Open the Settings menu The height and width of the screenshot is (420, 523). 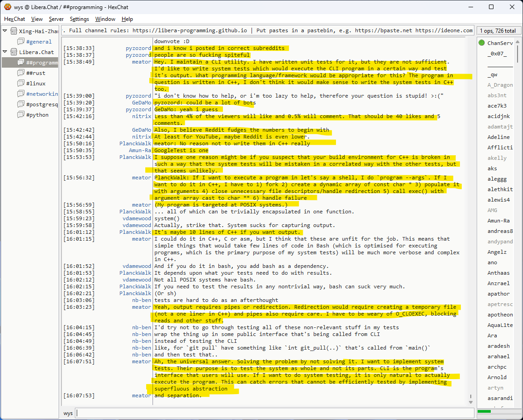[79, 19]
